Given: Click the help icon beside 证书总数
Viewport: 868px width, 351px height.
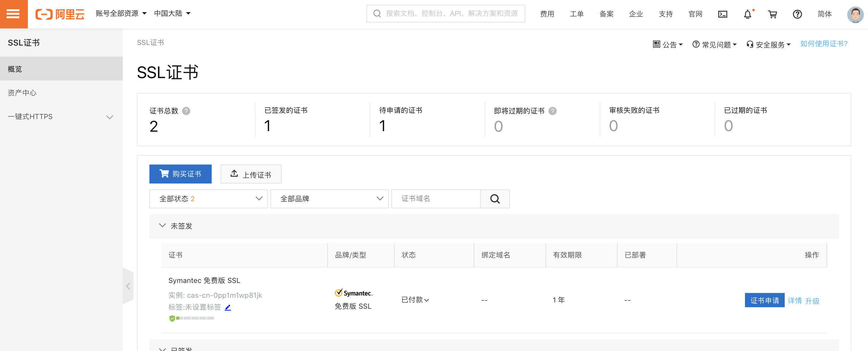Looking at the screenshot, I should tap(186, 111).
